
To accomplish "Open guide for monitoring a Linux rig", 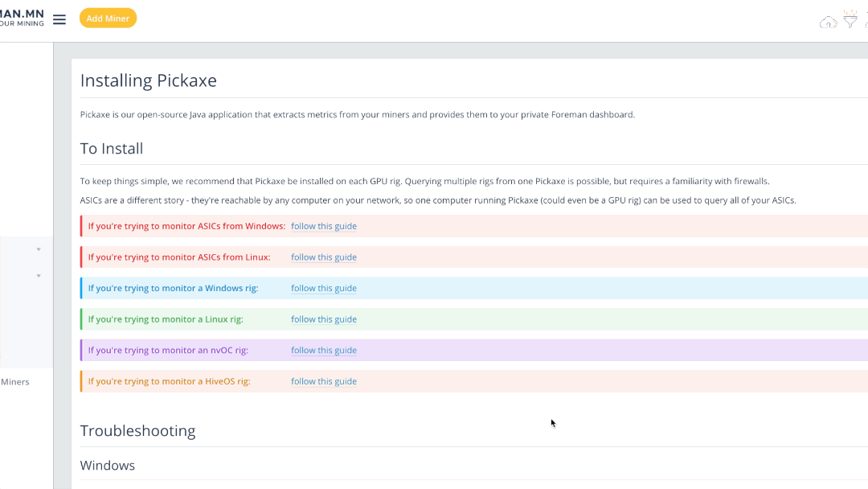I will click(x=324, y=319).
